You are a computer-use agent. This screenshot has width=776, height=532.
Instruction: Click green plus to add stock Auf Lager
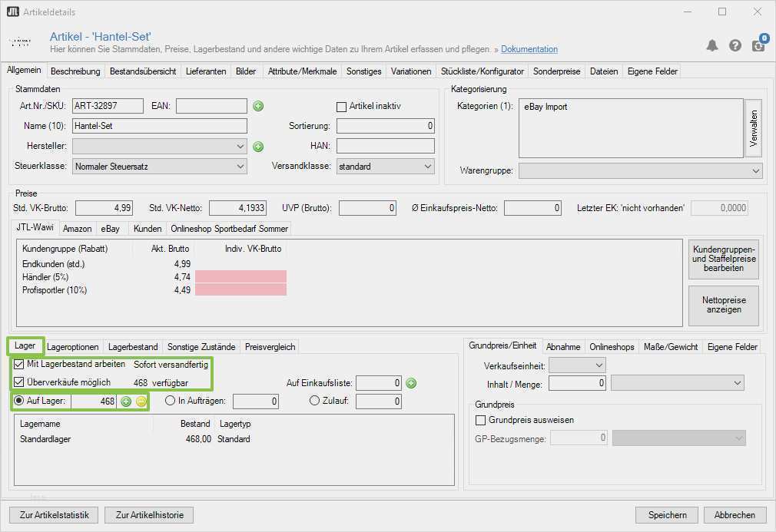coord(126,401)
